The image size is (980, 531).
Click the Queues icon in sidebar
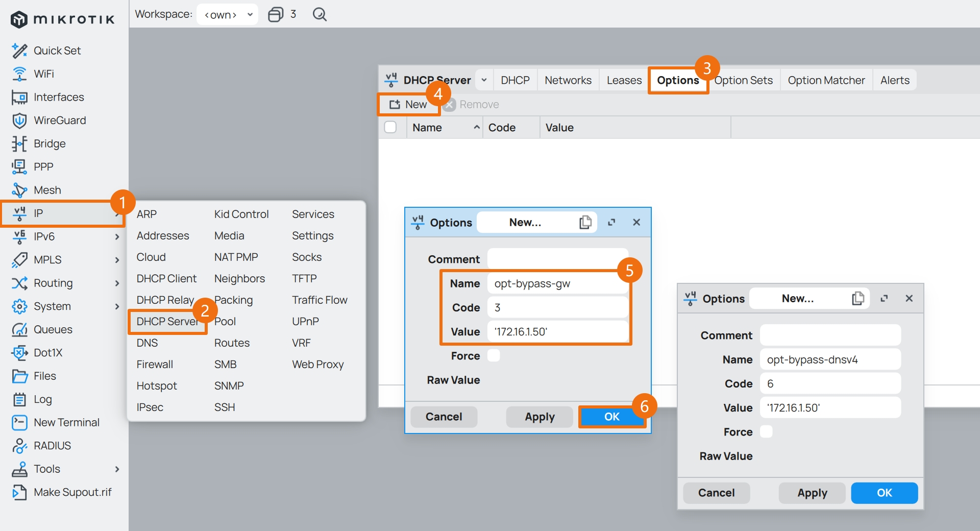pos(19,329)
